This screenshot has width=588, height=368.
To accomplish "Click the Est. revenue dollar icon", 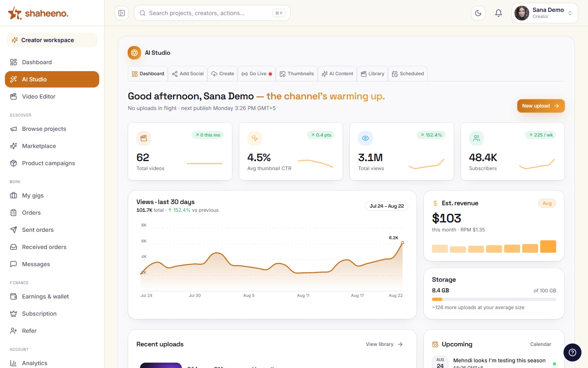I will (x=435, y=203).
